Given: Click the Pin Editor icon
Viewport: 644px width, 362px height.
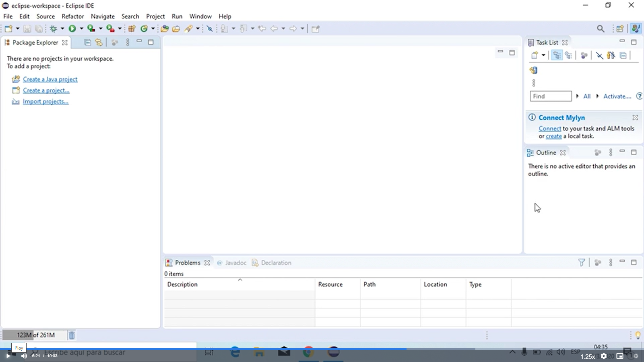Looking at the screenshot, I should tap(316, 29).
